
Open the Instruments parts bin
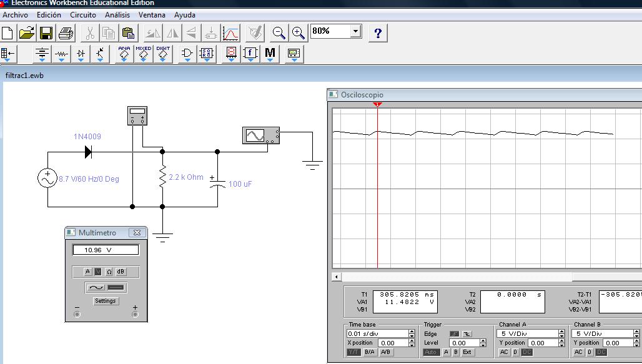[294, 54]
